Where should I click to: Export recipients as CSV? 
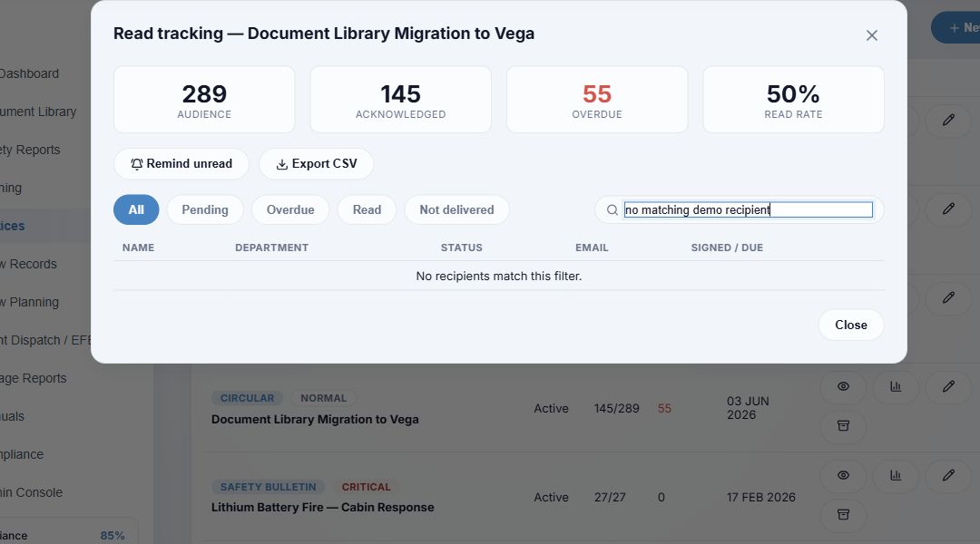tap(317, 163)
